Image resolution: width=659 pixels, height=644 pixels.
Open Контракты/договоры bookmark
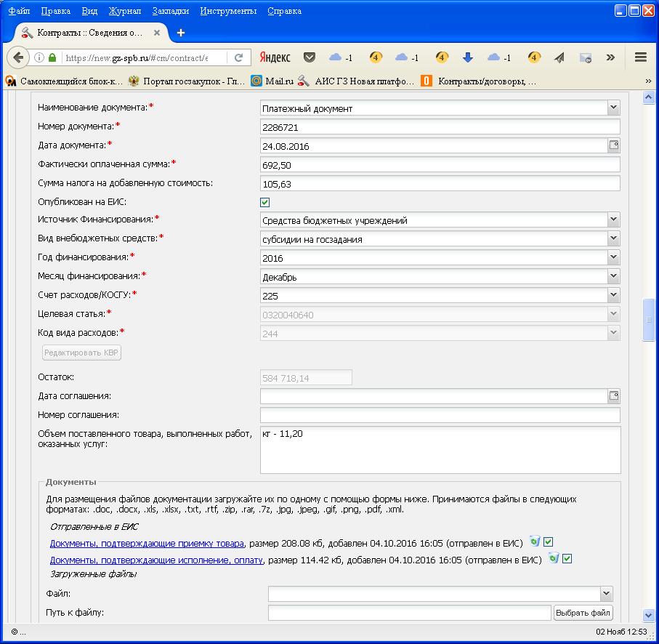(x=480, y=81)
